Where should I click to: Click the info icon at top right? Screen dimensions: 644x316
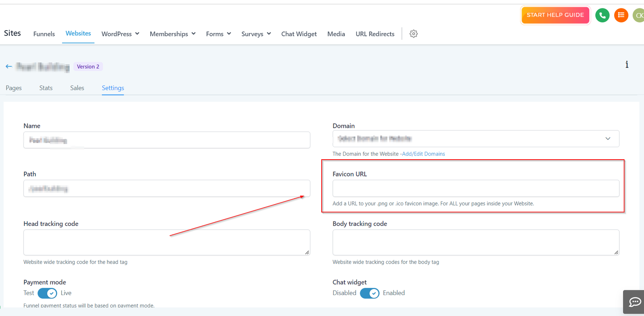point(627,65)
